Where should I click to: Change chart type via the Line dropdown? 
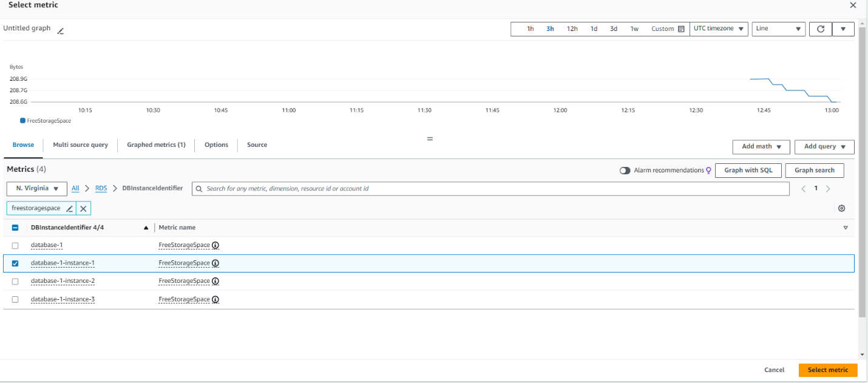click(778, 29)
